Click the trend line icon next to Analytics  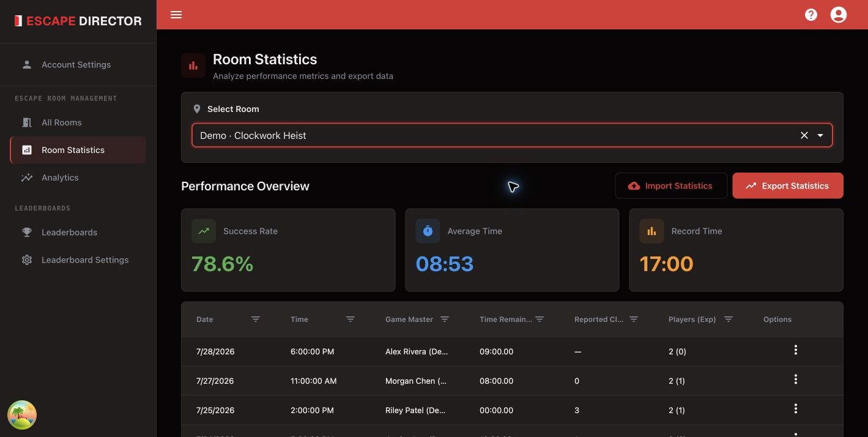[27, 177]
